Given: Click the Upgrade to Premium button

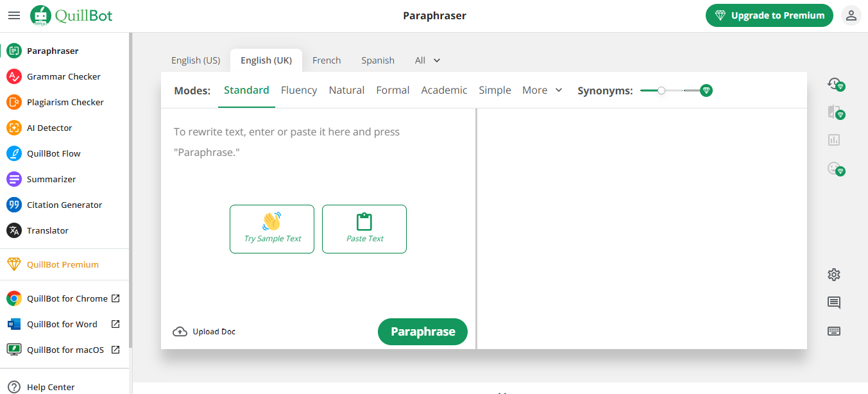Looking at the screenshot, I should tap(769, 15).
